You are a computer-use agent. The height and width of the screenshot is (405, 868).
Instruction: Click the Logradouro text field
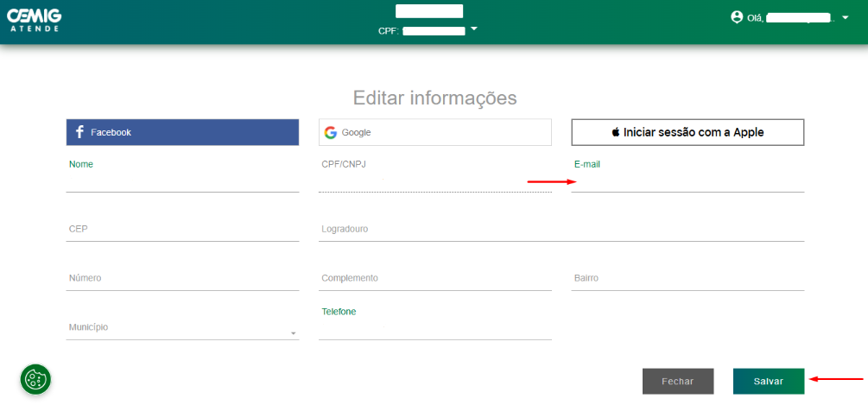(x=561, y=230)
